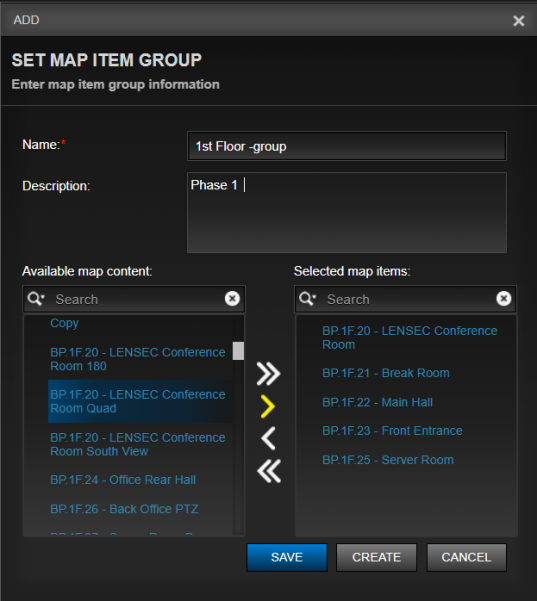Viewport: 537px width, 601px height.
Task: Clear the Selected map items search
Action: (x=504, y=299)
